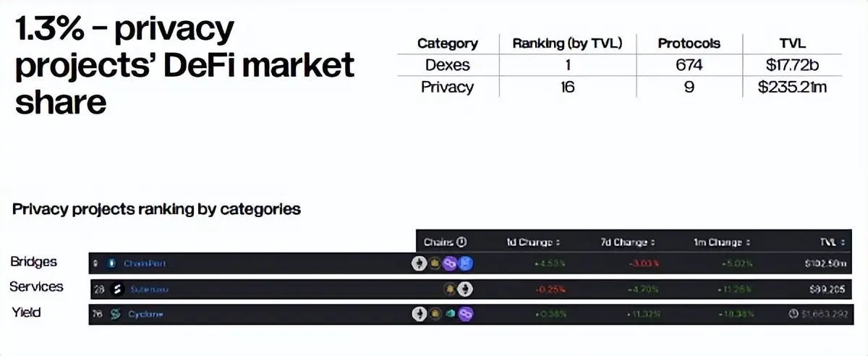The height and width of the screenshot is (356, 868).
Task: Click the Ethereum chain icon in Suterusu row
Action: point(464,289)
